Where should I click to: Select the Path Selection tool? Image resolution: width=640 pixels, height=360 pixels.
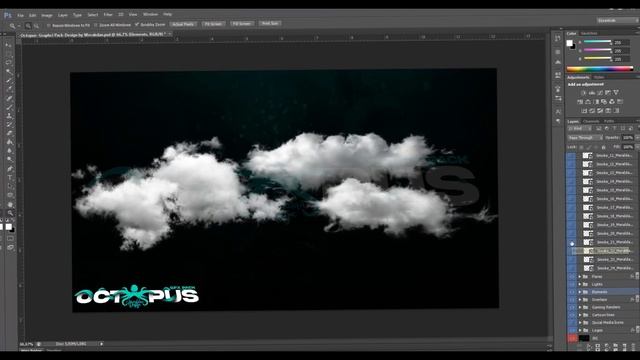tap(9, 187)
